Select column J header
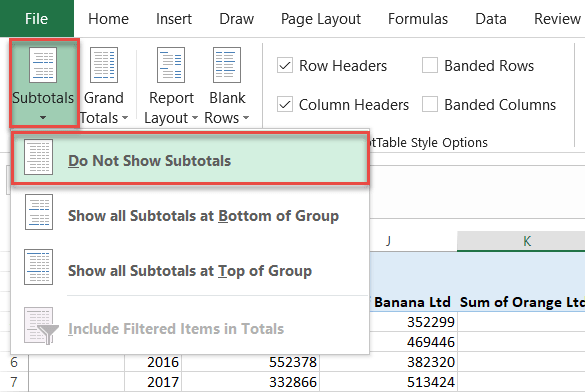Image resolution: width=585 pixels, height=392 pixels. 388,241
